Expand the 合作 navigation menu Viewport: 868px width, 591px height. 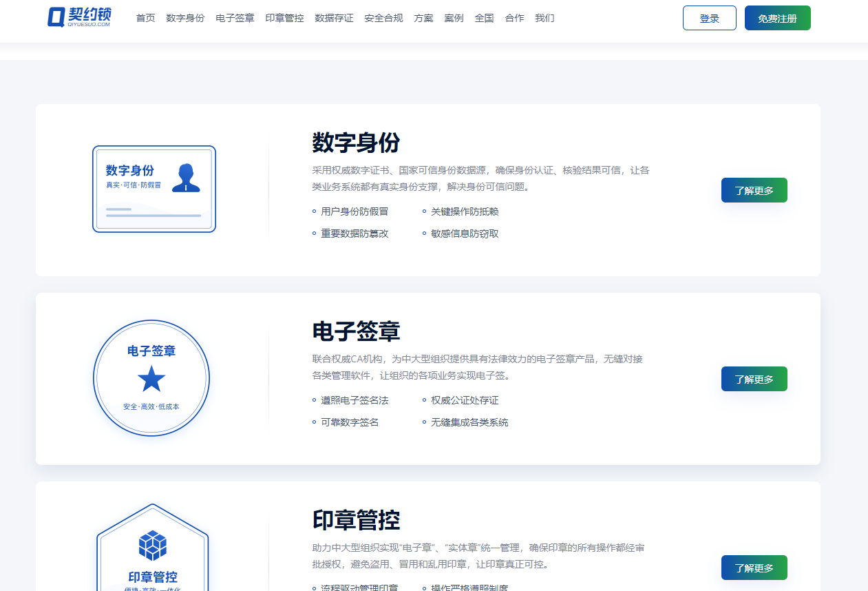[514, 18]
